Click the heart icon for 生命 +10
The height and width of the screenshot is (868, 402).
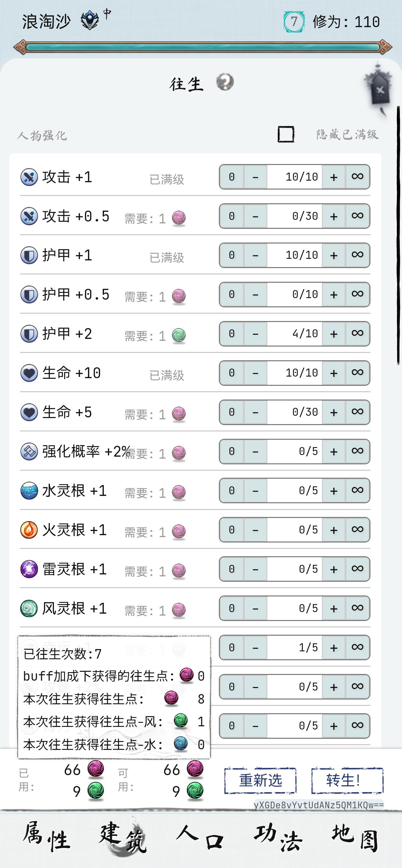(29, 373)
